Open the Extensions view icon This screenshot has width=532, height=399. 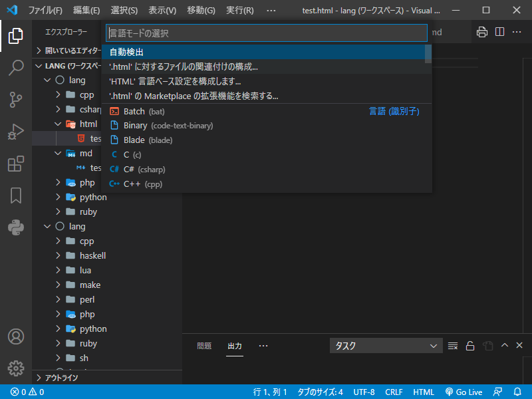tap(15, 164)
